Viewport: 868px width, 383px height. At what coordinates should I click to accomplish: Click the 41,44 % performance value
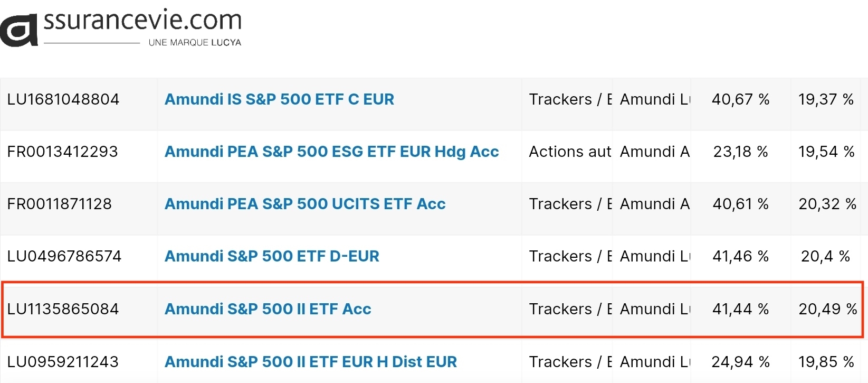(740, 309)
